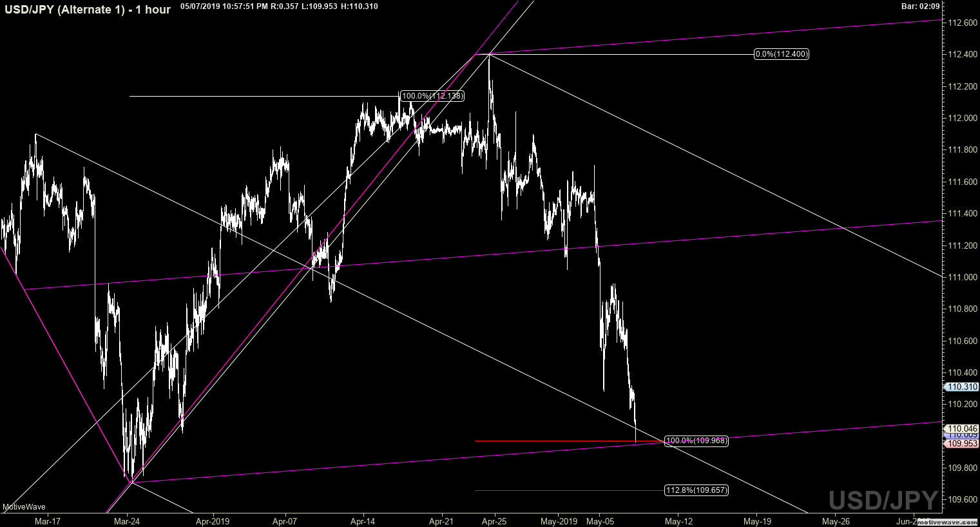Select the '100.0%(109.968)' Fibonacci label
This screenshot has width=980, height=527.
(x=697, y=441)
